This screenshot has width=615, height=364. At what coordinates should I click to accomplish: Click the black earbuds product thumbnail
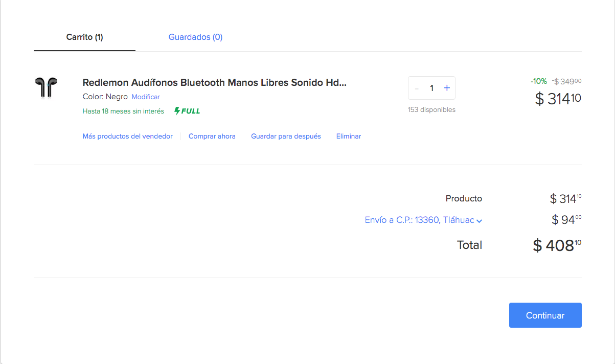[46, 87]
